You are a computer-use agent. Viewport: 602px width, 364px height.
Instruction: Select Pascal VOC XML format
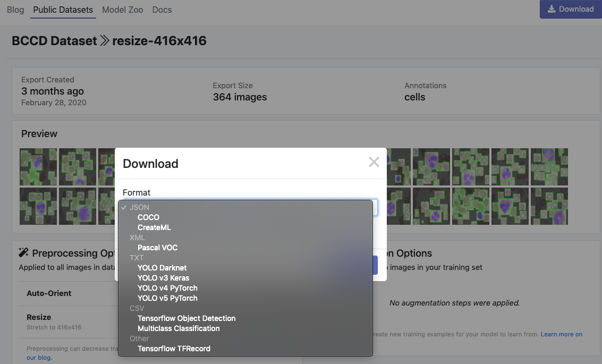click(x=158, y=248)
